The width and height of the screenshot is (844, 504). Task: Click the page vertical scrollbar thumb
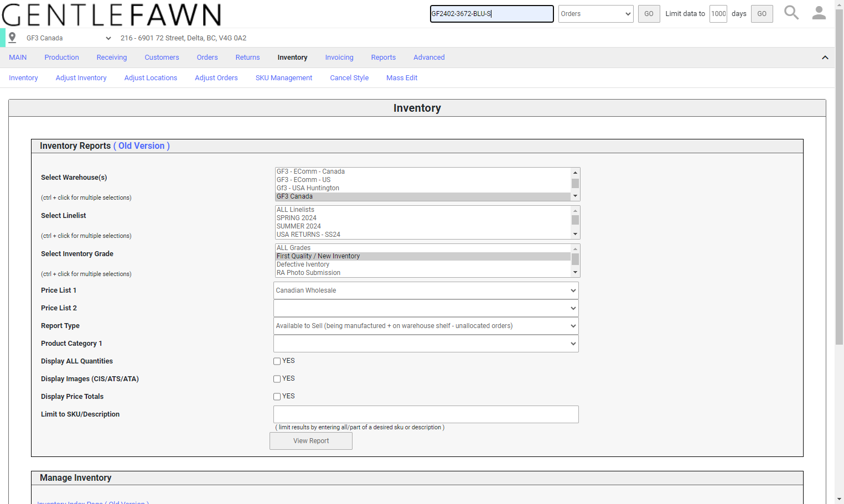839,177
